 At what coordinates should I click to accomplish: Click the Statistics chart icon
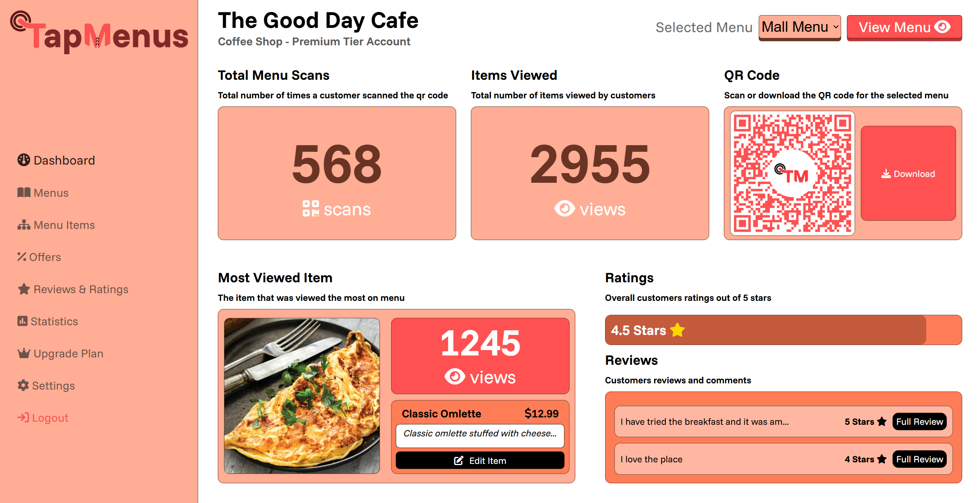(22, 321)
